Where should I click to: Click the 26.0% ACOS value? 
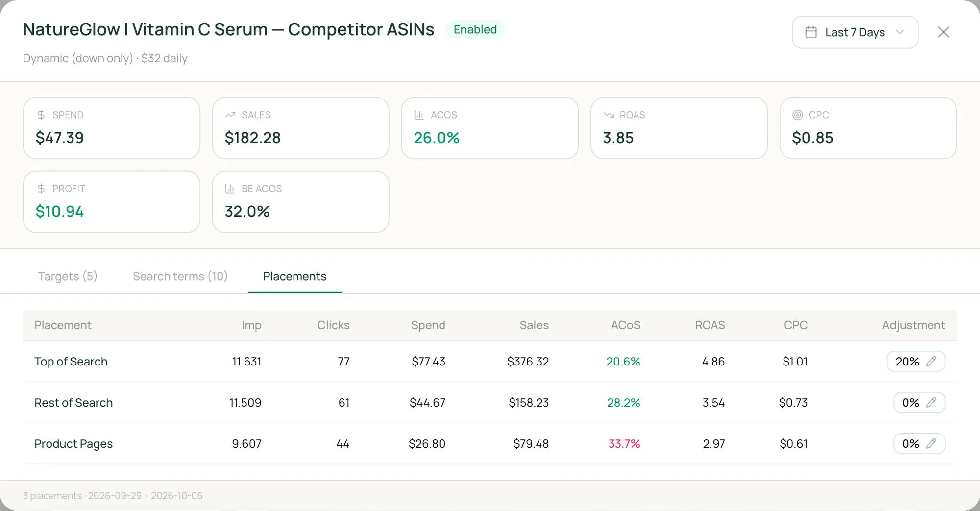coord(437,138)
